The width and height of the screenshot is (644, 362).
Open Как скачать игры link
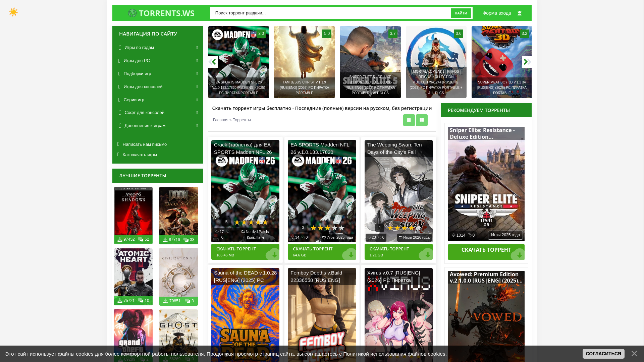pos(140,155)
